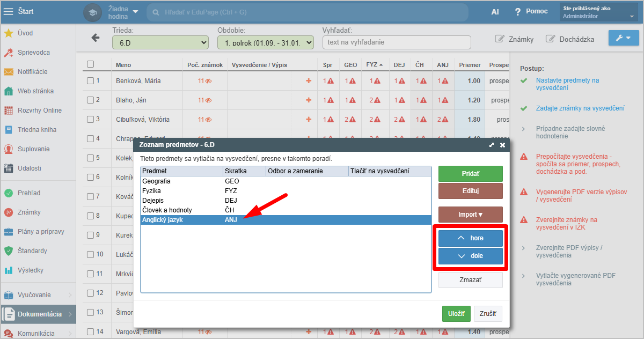Click the orange plus in Benková's row
Viewport: 644px width, 339px height.
(x=308, y=81)
